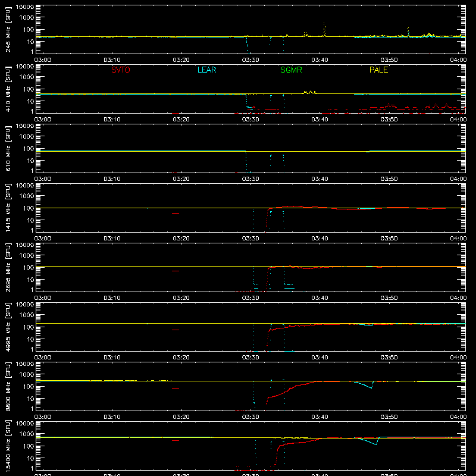This screenshot has width=476, height=476.
Task: Click 03:10 time label under 2695 MHz plot
Action: (x=112, y=298)
